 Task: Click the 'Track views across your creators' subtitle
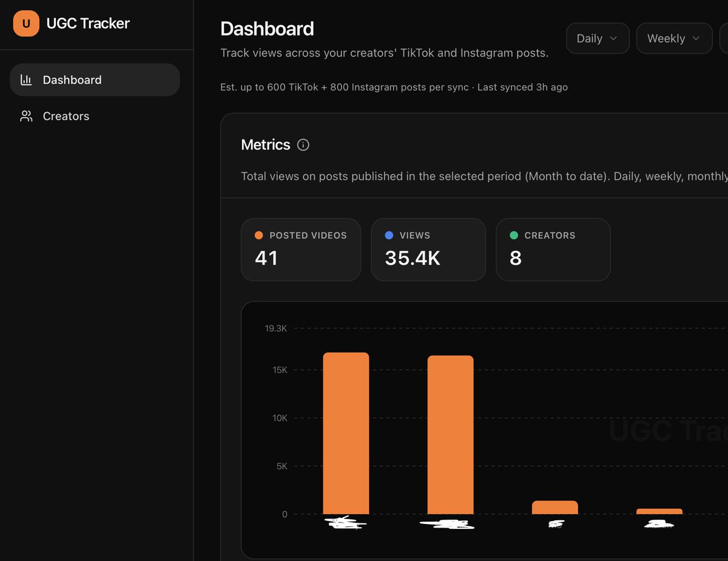pyautogui.click(x=385, y=53)
